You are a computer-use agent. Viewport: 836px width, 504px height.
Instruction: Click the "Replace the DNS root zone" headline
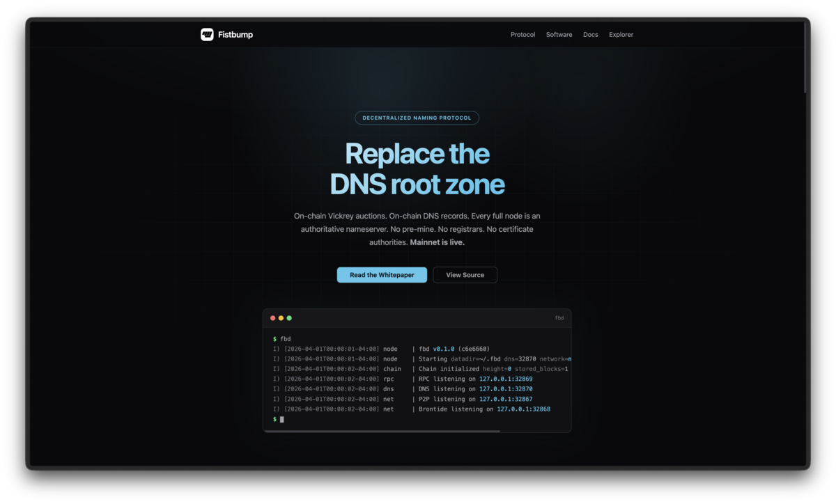(417, 169)
